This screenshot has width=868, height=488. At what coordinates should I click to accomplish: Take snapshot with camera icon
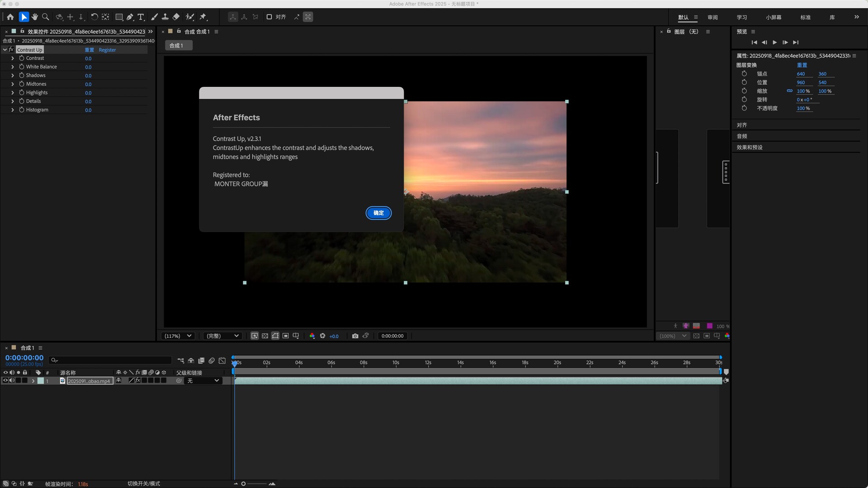355,336
